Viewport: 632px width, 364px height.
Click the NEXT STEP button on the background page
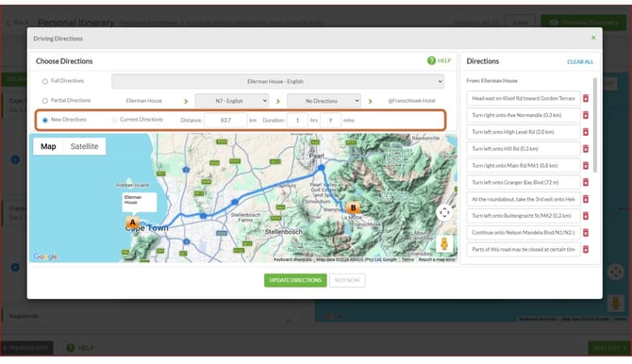pos(608,347)
